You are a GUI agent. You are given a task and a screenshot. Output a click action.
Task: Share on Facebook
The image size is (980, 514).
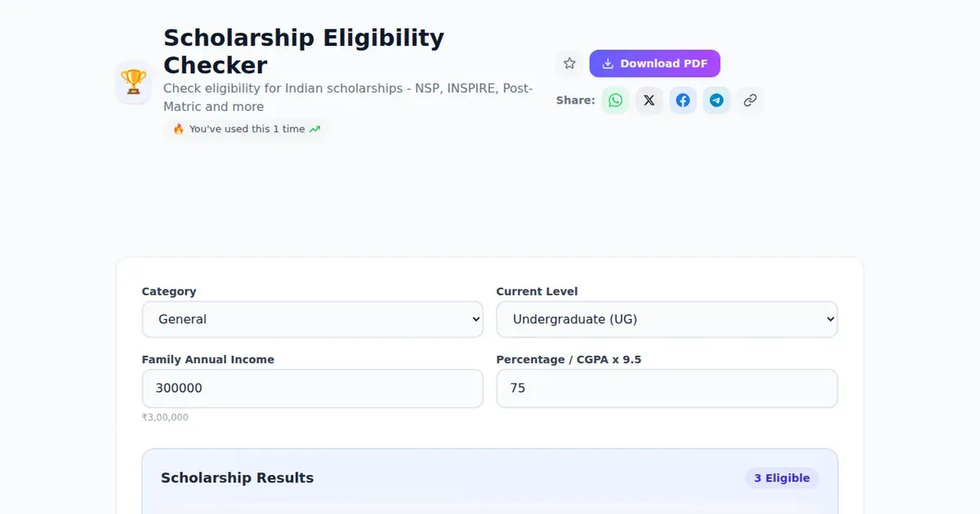(x=683, y=100)
